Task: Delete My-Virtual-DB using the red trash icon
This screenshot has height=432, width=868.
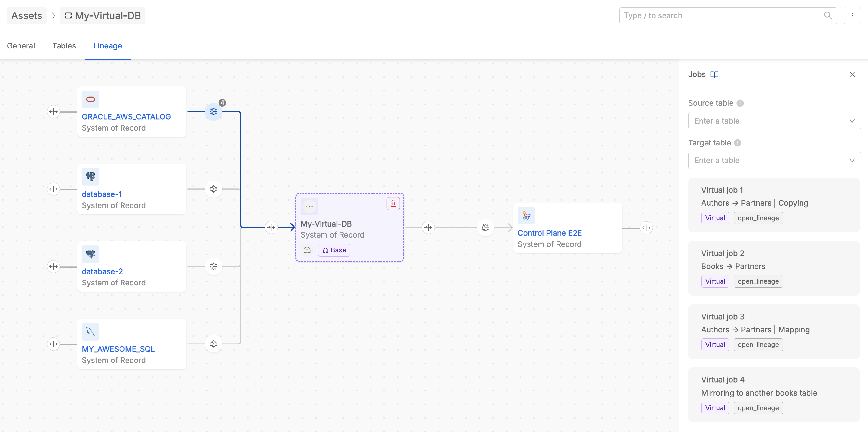Action: point(393,203)
